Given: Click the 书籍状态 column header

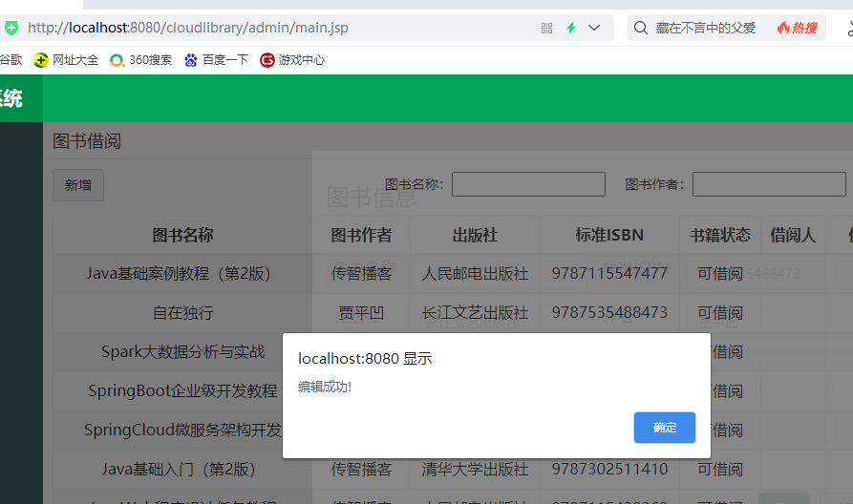Looking at the screenshot, I should (720, 235).
